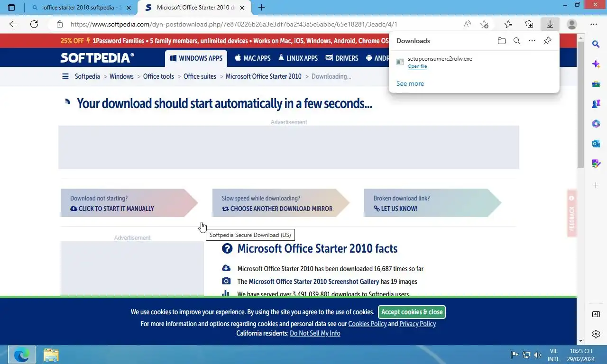Click the Softpedia breadcrumb link

87,76
